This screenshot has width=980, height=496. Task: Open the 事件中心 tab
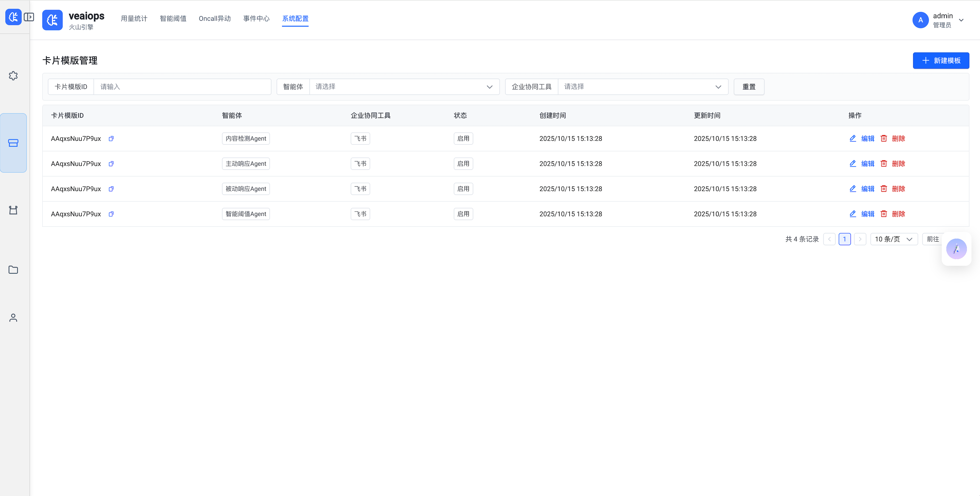pos(256,19)
